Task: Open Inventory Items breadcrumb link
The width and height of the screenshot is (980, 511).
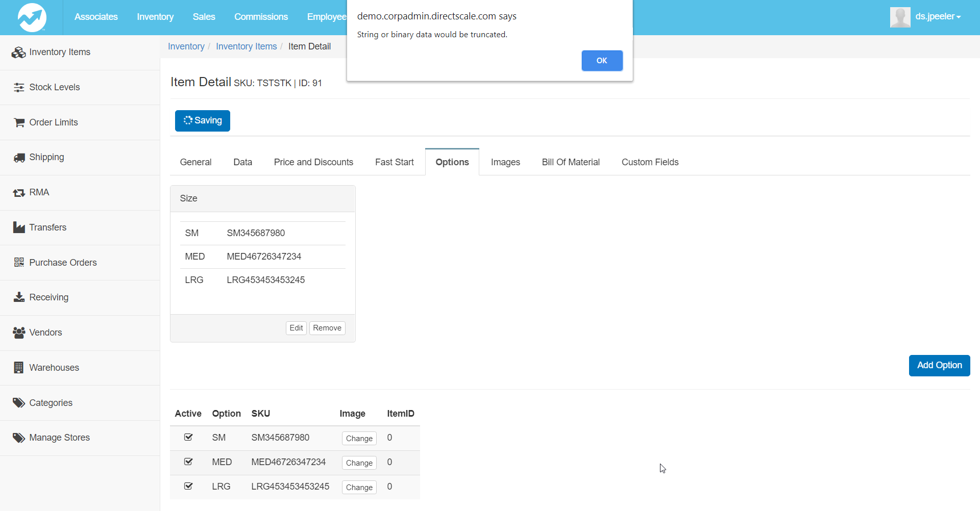Action: [246, 46]
